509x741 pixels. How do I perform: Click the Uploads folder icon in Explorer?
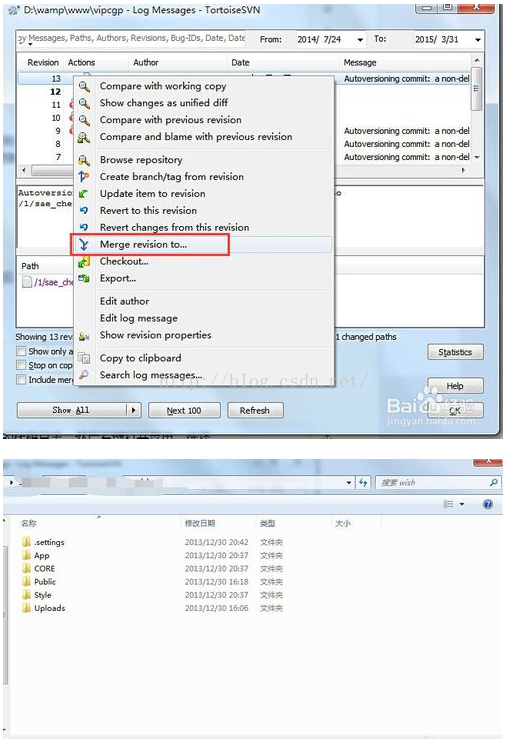coord(26,608)
